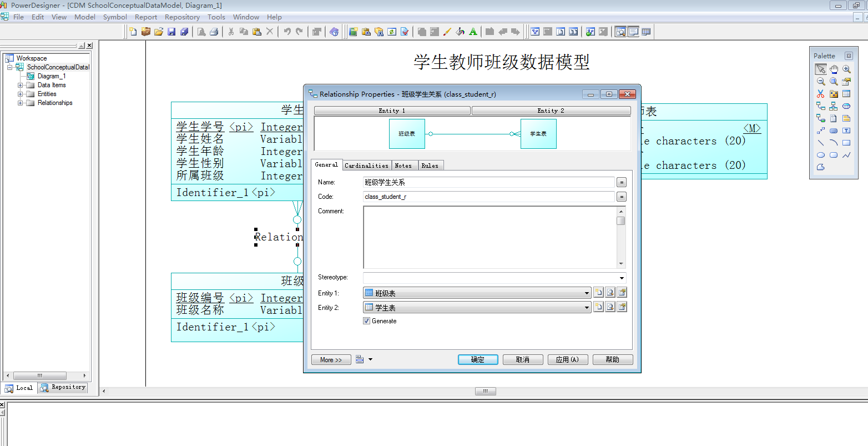Screen dimensions: 868x446
Task: Select the Association tool in the Palette
Action: [846, 106]
